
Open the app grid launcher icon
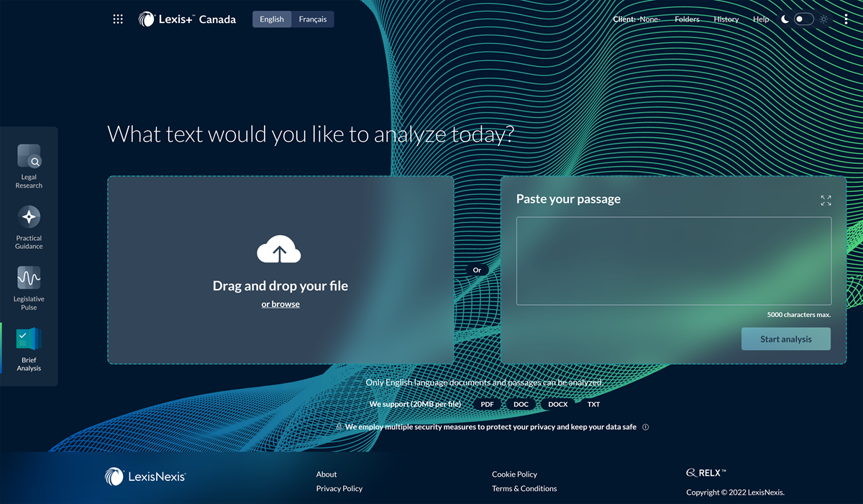(118, 19)
